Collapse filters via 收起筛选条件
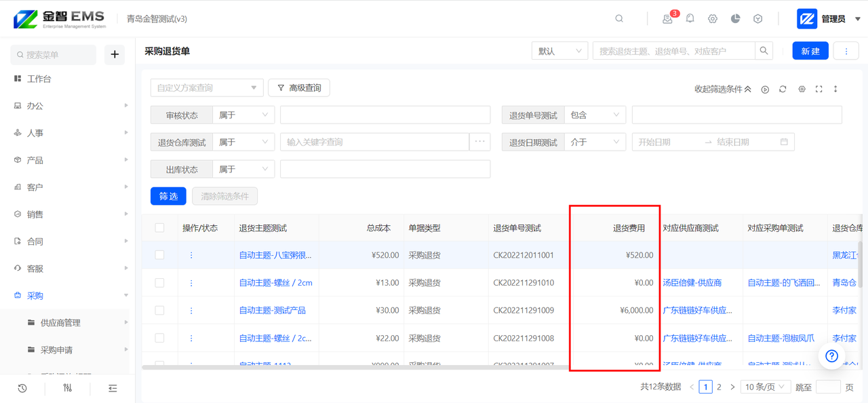The width and height of the screenshot is (868, 403). click(x=722, y=89)
